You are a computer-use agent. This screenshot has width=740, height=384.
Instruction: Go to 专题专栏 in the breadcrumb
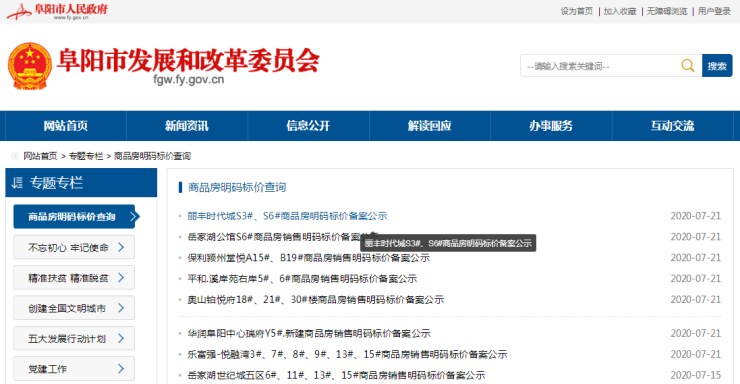pos(86,156)
